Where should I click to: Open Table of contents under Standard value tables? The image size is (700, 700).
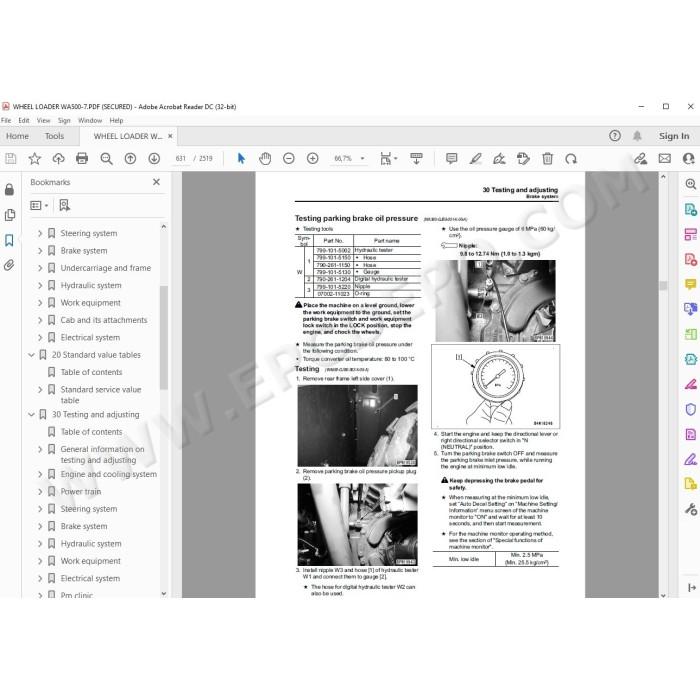click(91, 372)
